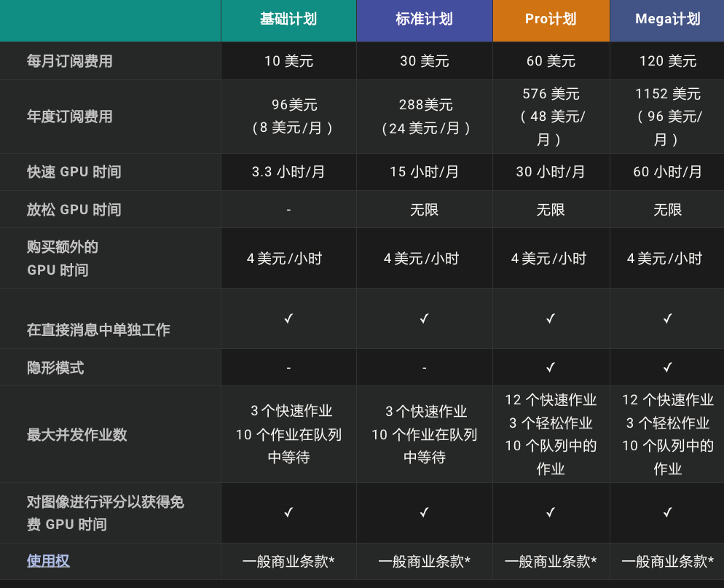Click the 隐形模式 dash under 基础计划
The width and height of the screenshot is (724, 588).
click(288, 368)
